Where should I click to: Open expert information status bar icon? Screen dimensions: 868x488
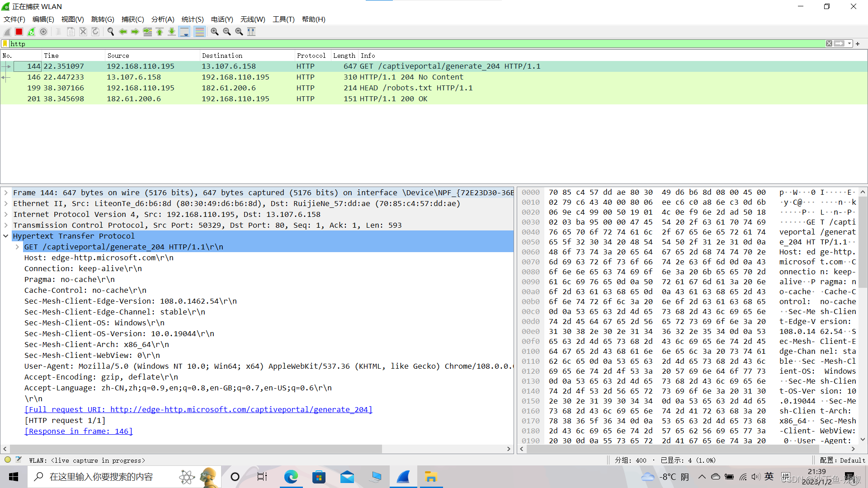click(8, 460)
